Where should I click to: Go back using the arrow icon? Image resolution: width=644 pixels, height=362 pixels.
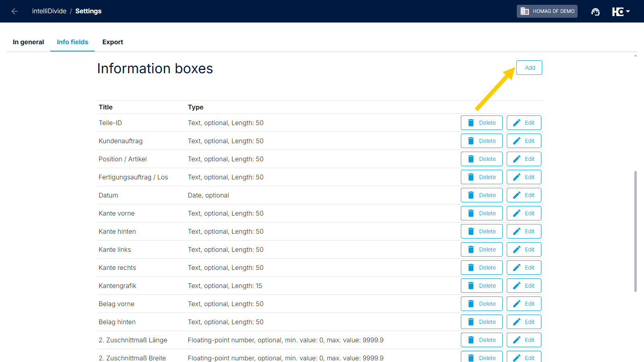coord(14,11)
